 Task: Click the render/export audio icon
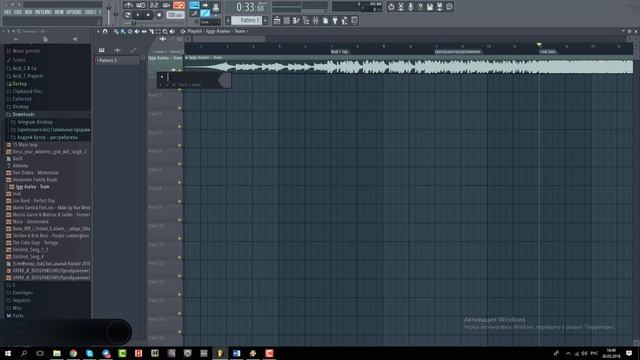[x=440, y=7]
